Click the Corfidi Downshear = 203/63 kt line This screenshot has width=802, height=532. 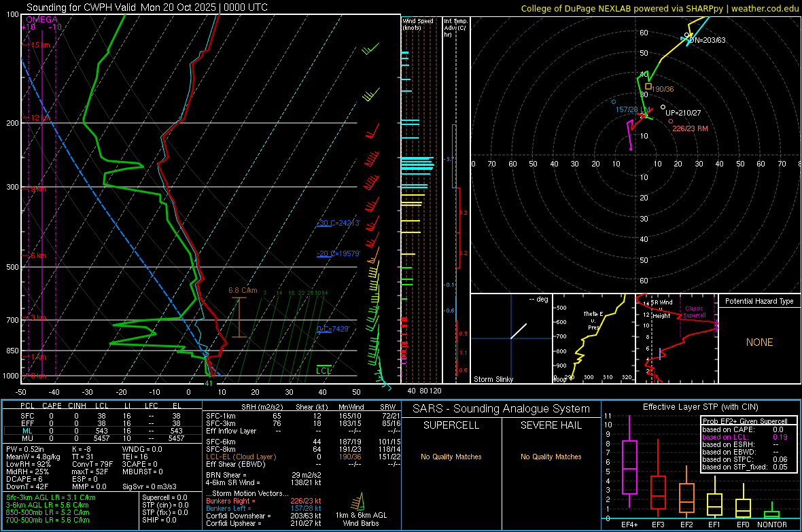click(264, 516)
